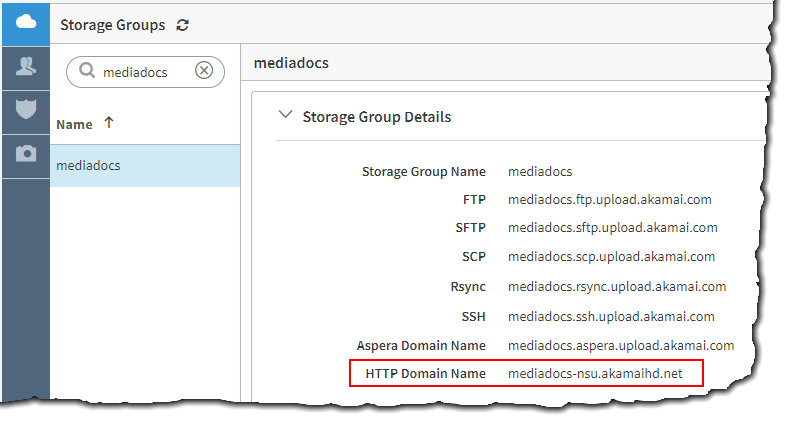Click the SFTP upload domain value
This screenshot has height=422, width=795.
coord(612,227)
